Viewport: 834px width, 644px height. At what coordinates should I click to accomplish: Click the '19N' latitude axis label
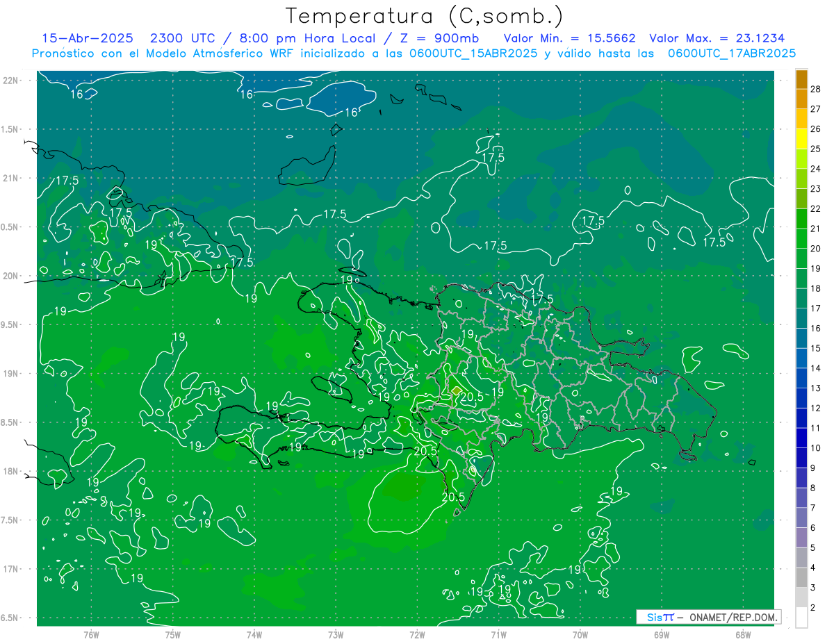tap(10, 374)
